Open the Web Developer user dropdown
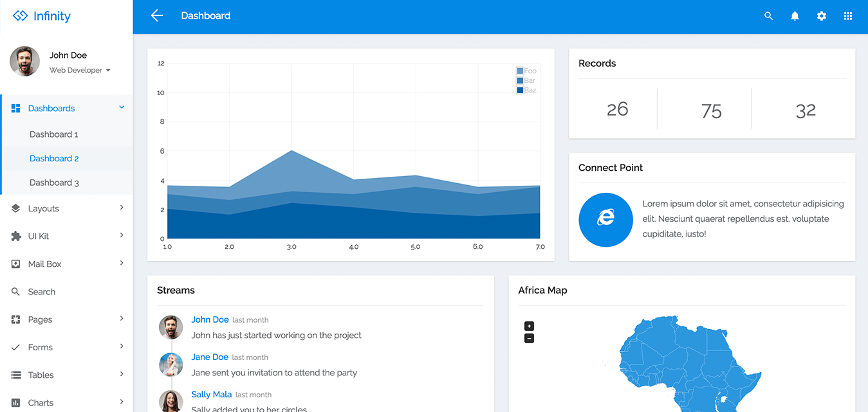The image size is (868, 412). coord(80,70)
